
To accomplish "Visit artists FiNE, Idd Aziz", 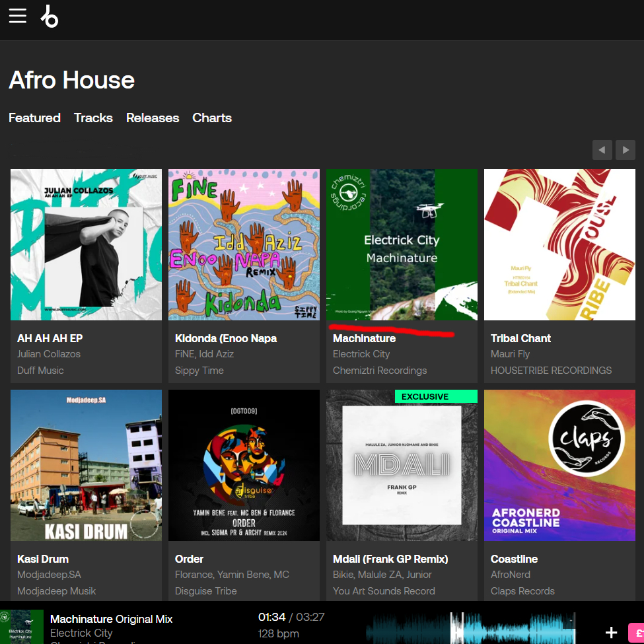I will (204, 354).
